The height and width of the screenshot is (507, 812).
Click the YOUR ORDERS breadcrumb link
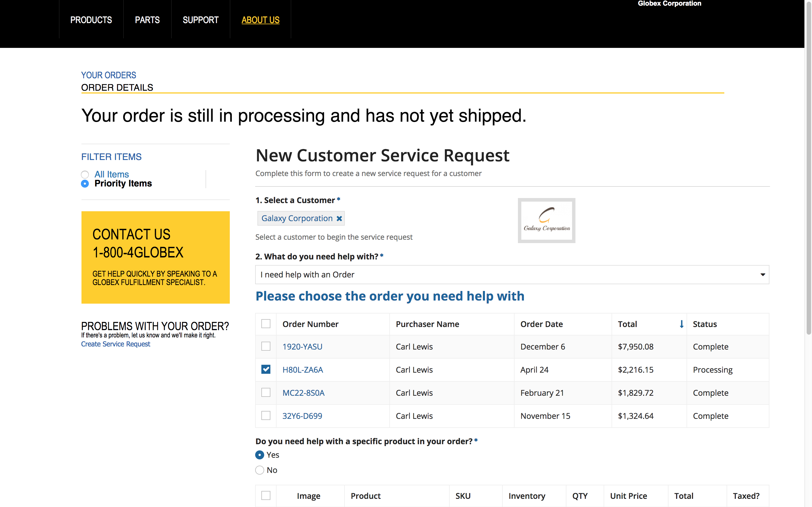(108, 75)
